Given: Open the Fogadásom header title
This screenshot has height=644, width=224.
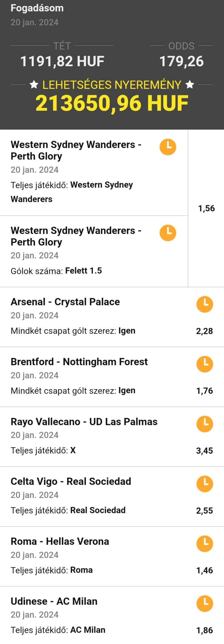Looking at the screenshot, I should (x=37, y=8).
